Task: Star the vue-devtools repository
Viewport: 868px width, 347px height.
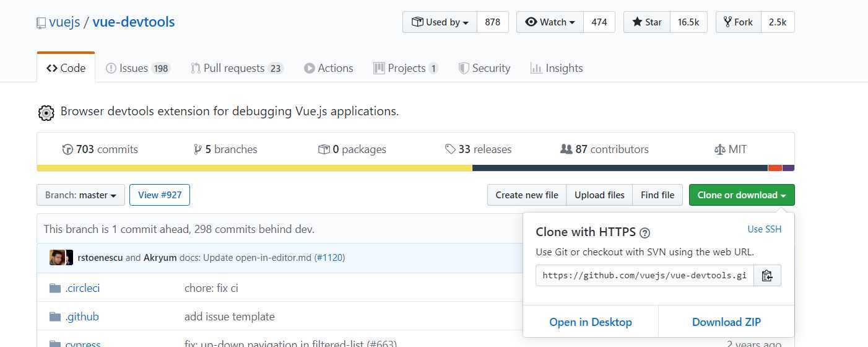Action: coord(647,22)
